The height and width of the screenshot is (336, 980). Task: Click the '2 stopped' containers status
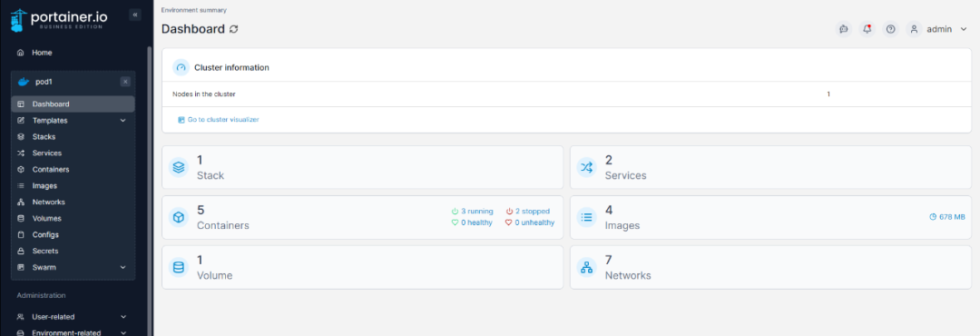point(527,211)
